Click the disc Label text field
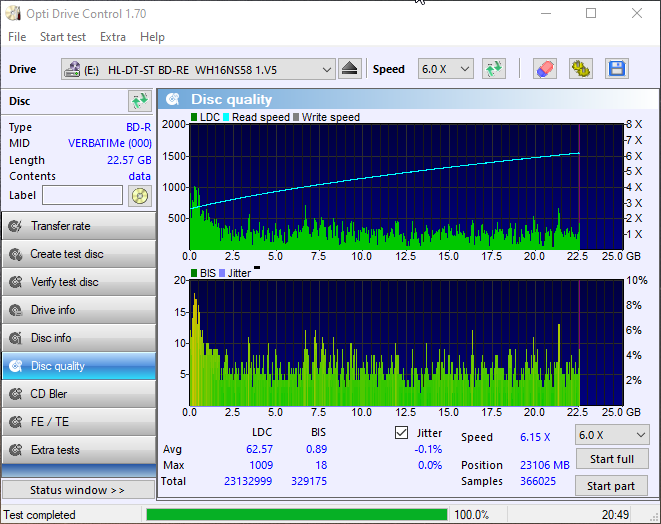661x524 pixels. [82, 195]
